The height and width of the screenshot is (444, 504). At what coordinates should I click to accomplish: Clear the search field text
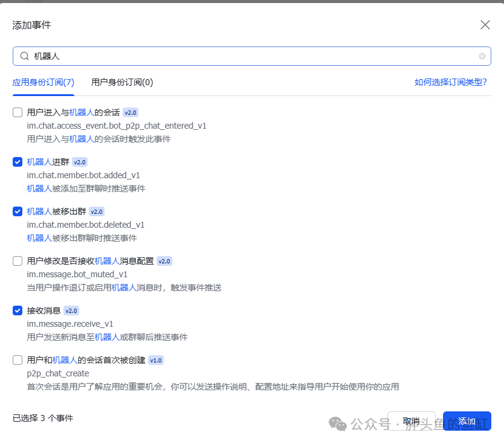[482, 56]
